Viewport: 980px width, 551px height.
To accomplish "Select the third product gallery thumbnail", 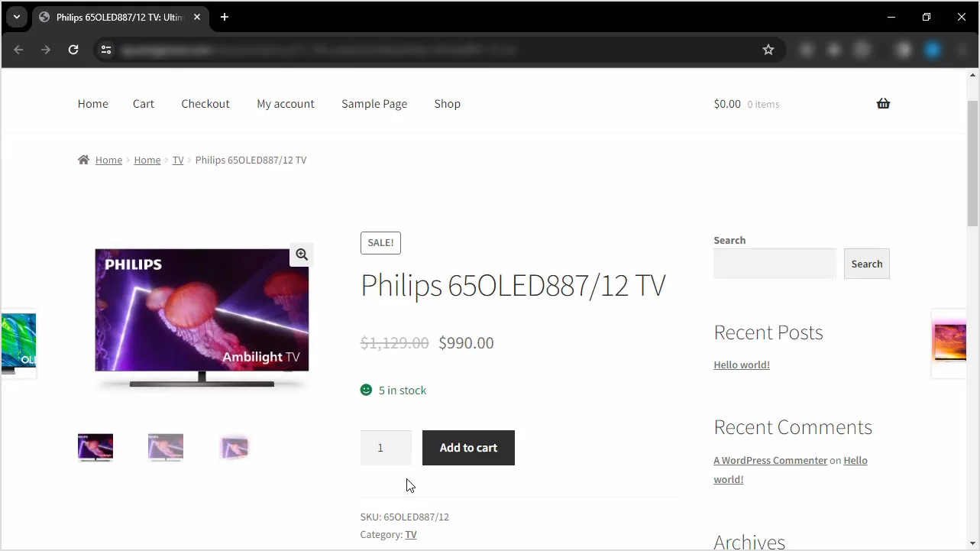I will 235,448.
